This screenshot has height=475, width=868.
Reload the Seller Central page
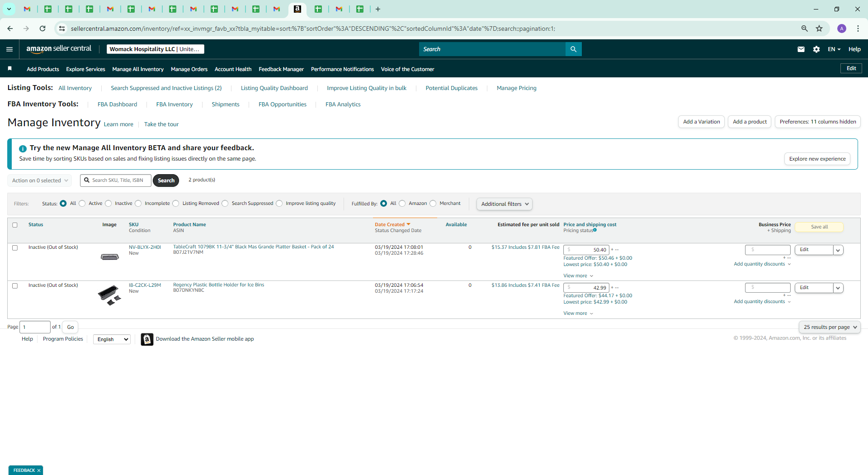pos(42,28)
